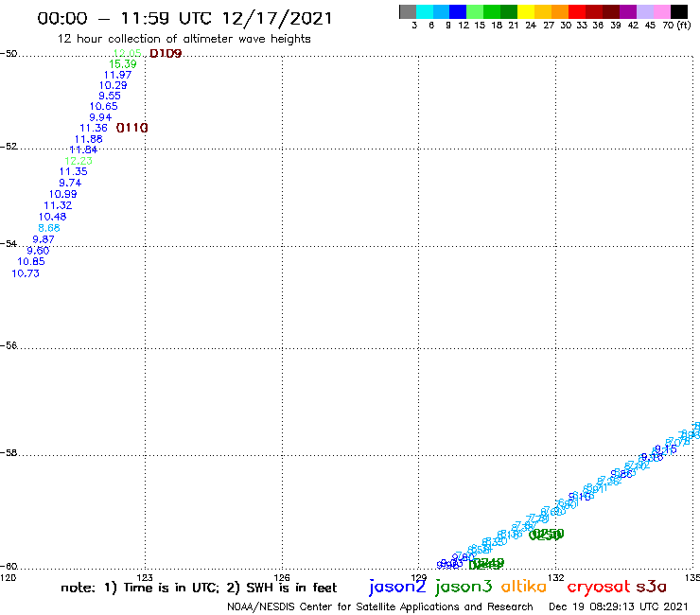Click the pink legend swatch
Viewport: 700px width, 615px height.
[x=662, y=11]
